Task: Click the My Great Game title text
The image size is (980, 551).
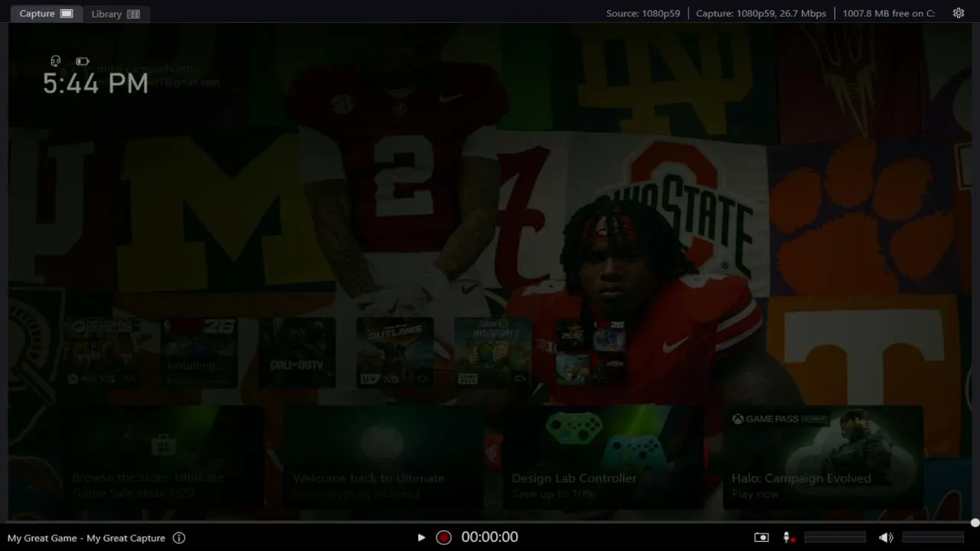Action: click(x=42, y=538)
